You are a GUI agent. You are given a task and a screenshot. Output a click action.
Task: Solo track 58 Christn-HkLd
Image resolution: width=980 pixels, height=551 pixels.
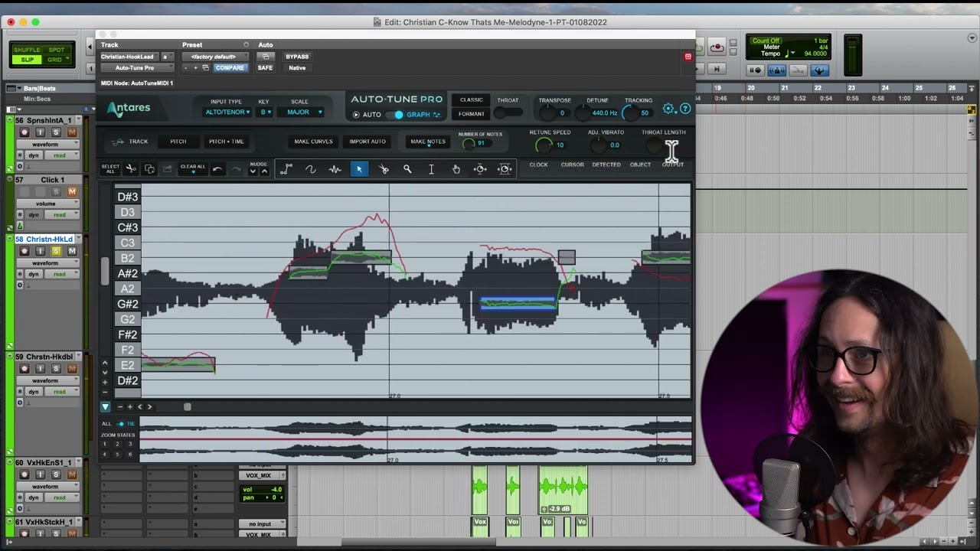[x=56, y=252]
